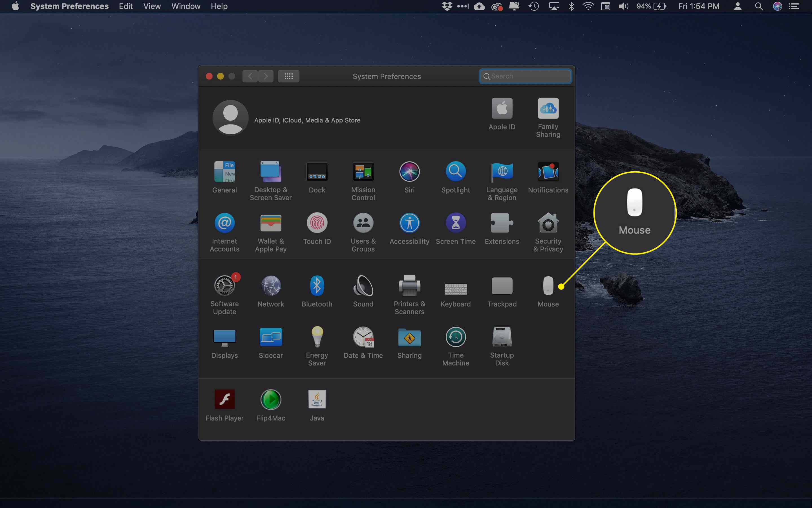The height and width of the screenshot is (508, 812).
Task: Open Energy Saver preferences
Action: (317, 346)
